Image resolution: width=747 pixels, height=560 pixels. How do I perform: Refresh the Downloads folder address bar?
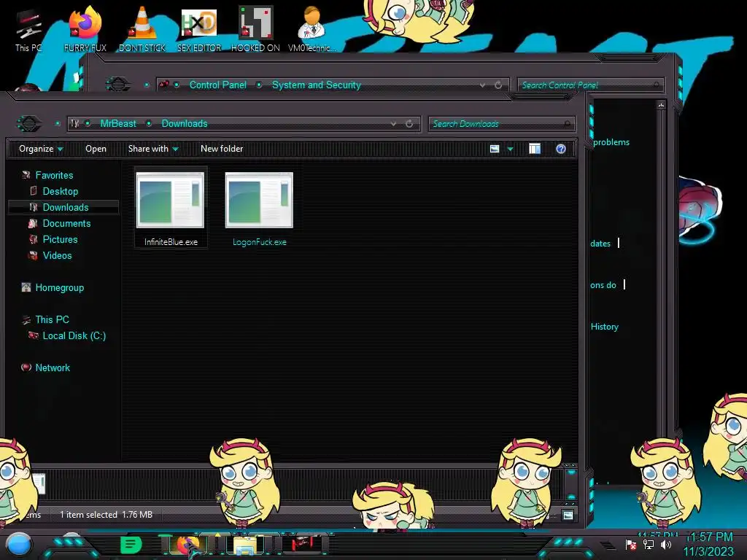coord(409,124)
